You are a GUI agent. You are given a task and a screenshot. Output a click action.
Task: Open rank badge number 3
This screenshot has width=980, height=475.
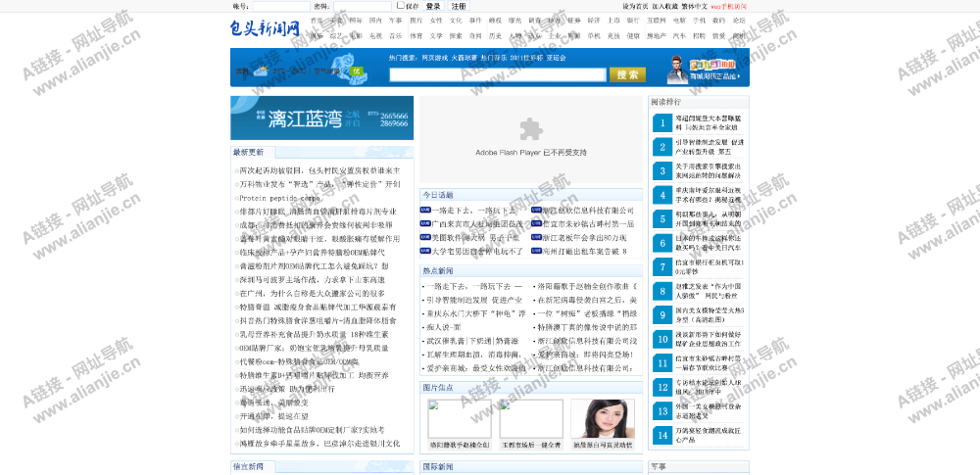tap(661, 170)
